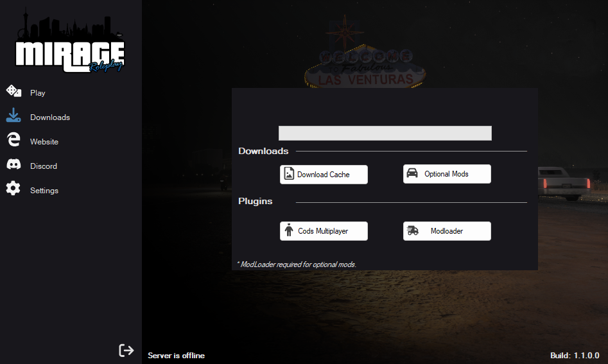Click the Download Cache button
Image resolution: width=608 pixels, height=364 pixels.
(x=324, y=175)
